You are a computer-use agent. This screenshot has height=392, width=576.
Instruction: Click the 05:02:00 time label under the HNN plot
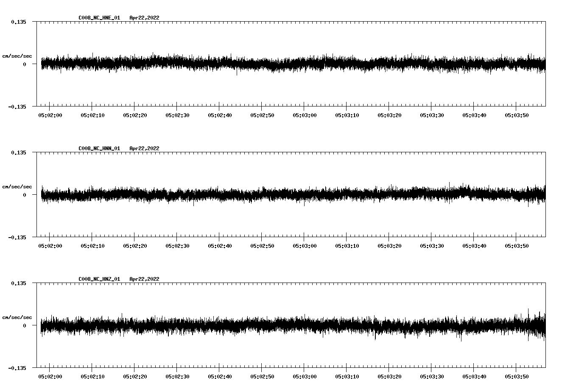[50, 246]
